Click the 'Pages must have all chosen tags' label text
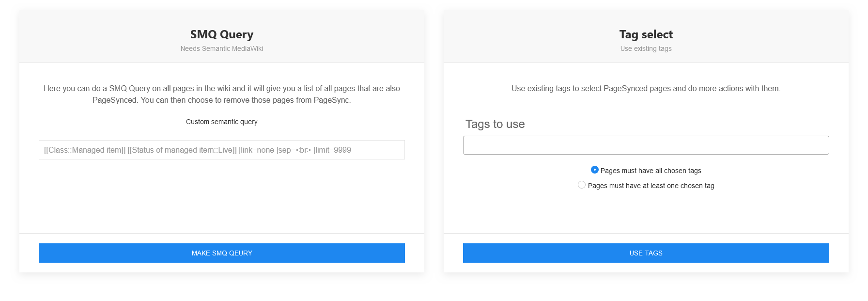 [x=651, y=171]
